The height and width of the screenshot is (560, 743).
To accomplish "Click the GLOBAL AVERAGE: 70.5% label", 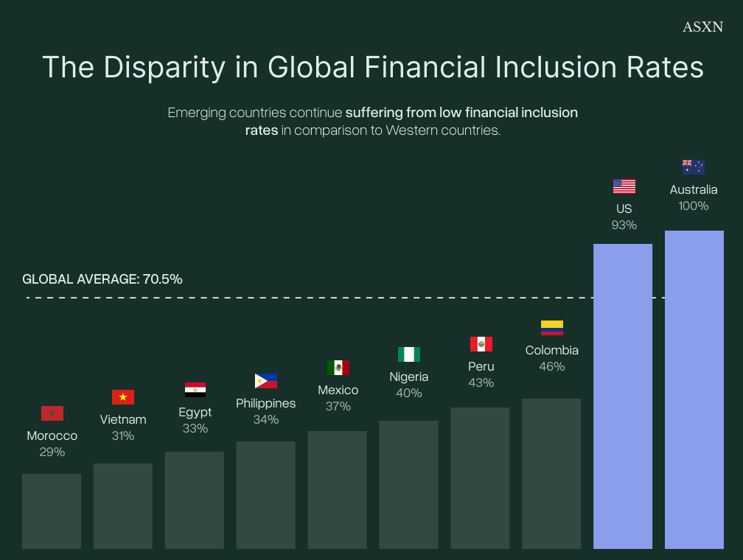I will pyautogui.click(x=102, y=279).
